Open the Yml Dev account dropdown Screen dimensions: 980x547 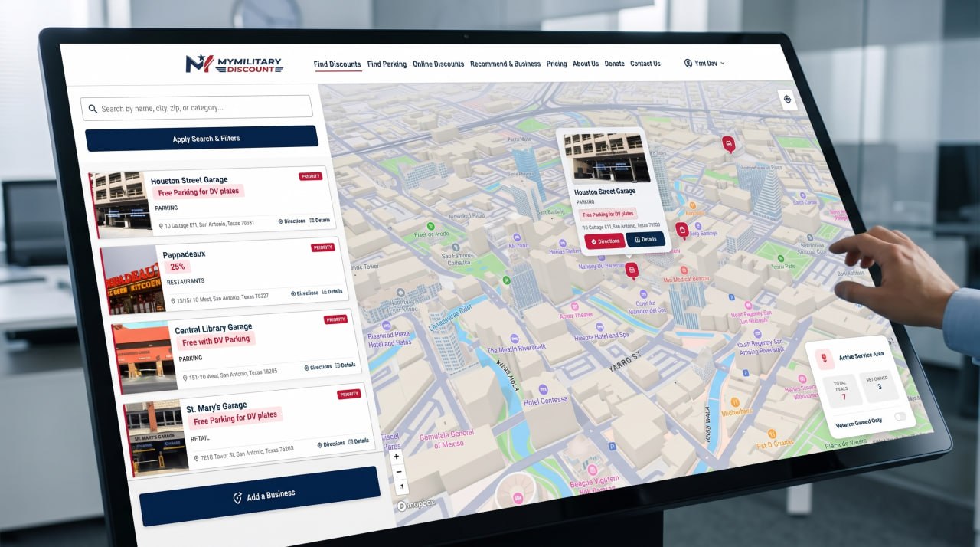704,64
